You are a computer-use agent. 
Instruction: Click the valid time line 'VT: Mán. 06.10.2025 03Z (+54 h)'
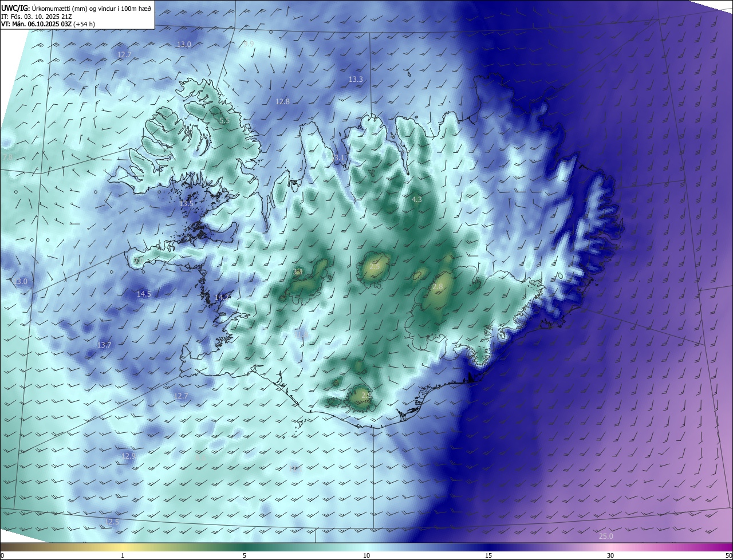[48, 24]
